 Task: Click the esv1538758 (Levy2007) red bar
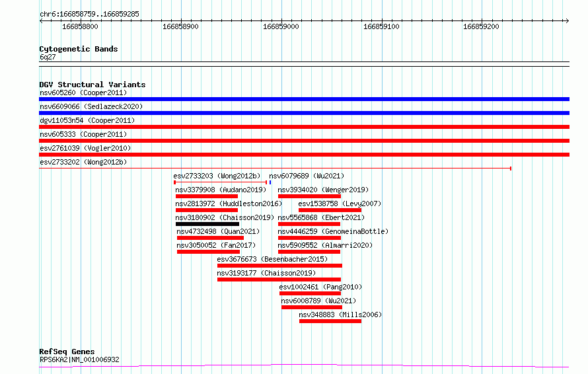330,210
